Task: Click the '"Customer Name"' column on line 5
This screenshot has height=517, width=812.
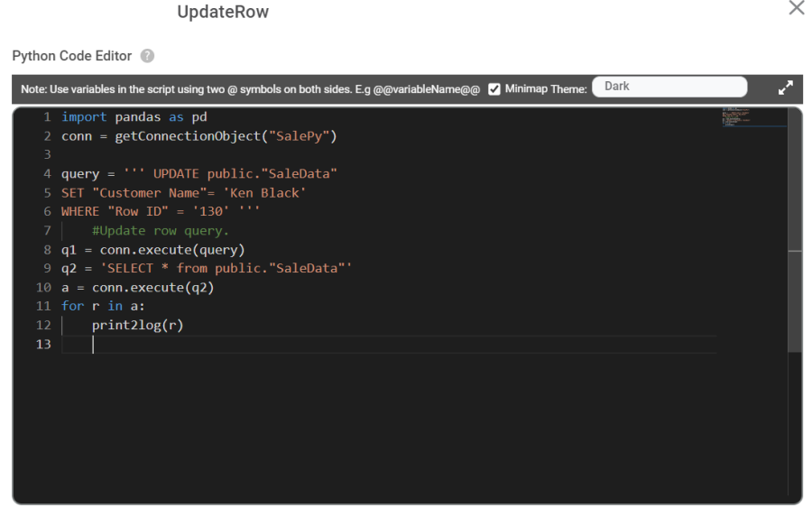Action: pos(150,193)
